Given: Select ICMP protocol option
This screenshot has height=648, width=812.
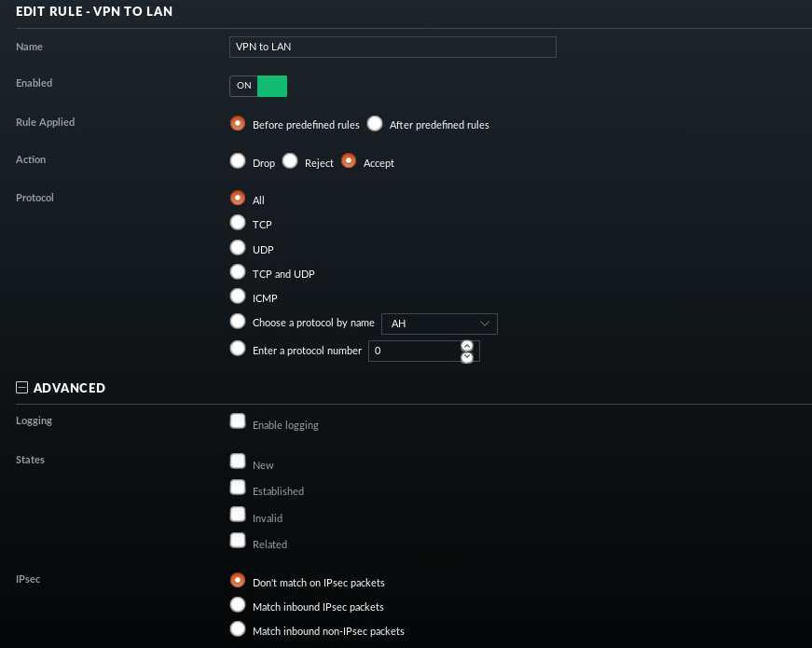Looking at the screenshot, I should point(238,296).
